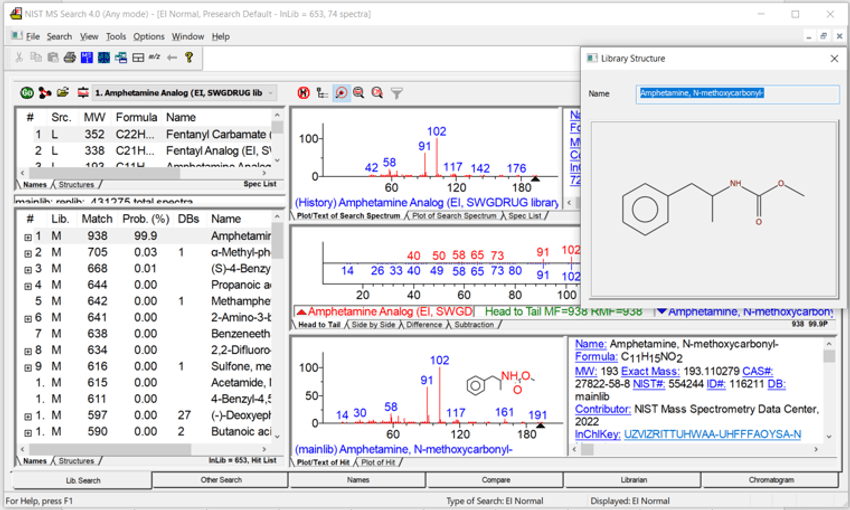The height and width of the screenshot is (510, 850).
Task: Switch to Side by Side compare tab
Action: click(x=373, y=325)
